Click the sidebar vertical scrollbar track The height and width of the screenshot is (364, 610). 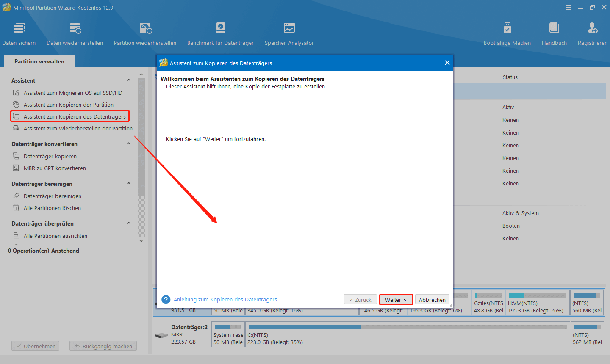(141, 217)
